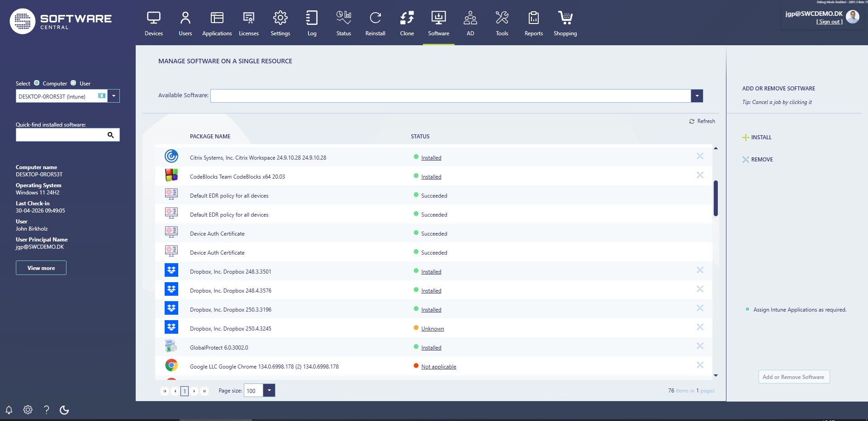Image resolution: width=868 pixels, height=421 pixels.
Task: Select the Computer radio button
Action: click(x=37, y=83)
